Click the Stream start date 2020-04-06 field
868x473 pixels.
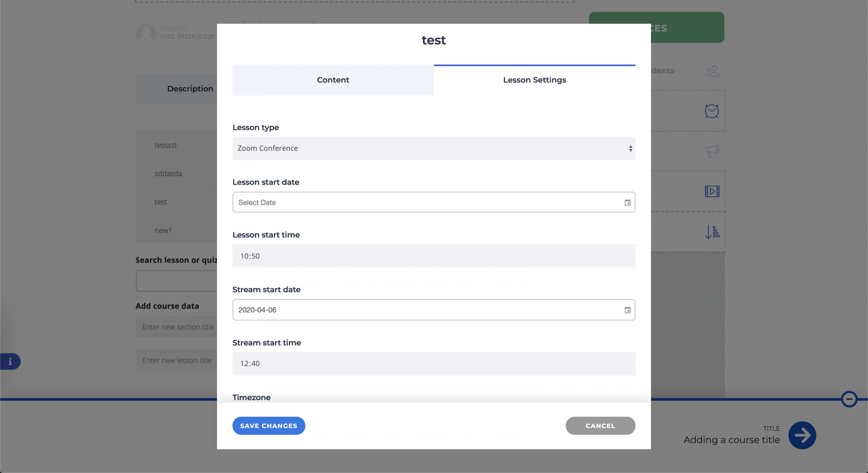click(434, 310)
